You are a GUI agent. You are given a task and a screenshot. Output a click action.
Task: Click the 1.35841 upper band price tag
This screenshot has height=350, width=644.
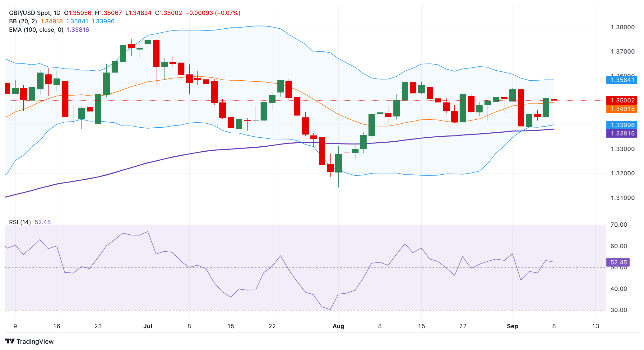[622, 80]
